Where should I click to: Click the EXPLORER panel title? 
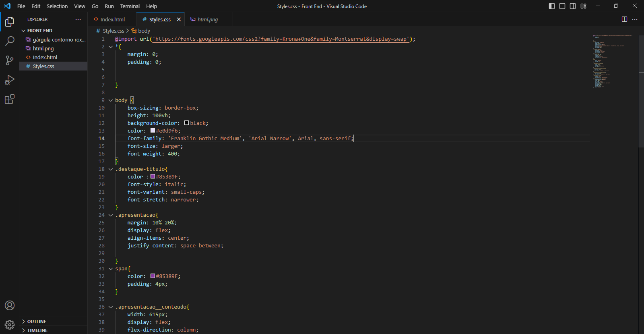pyautogui.click(x=37, y=19)
